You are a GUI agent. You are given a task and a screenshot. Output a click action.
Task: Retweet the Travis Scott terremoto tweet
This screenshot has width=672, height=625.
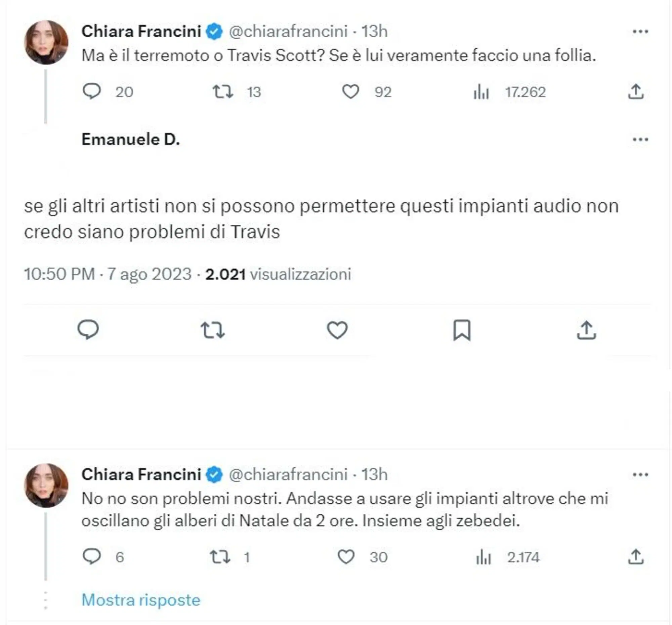pyautogui.click(x=222, y=92)
